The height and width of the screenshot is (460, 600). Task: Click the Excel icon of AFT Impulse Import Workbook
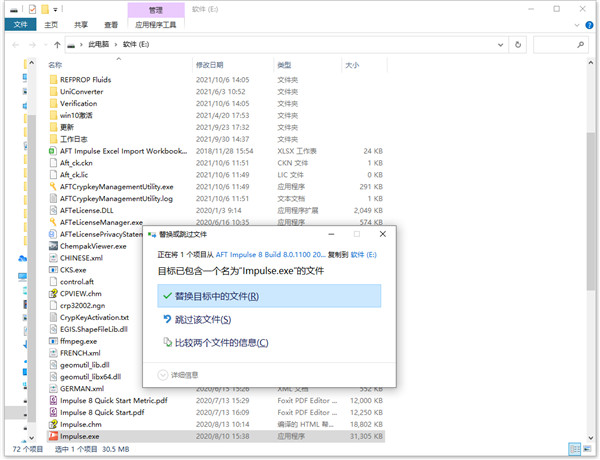click(52, 151)
